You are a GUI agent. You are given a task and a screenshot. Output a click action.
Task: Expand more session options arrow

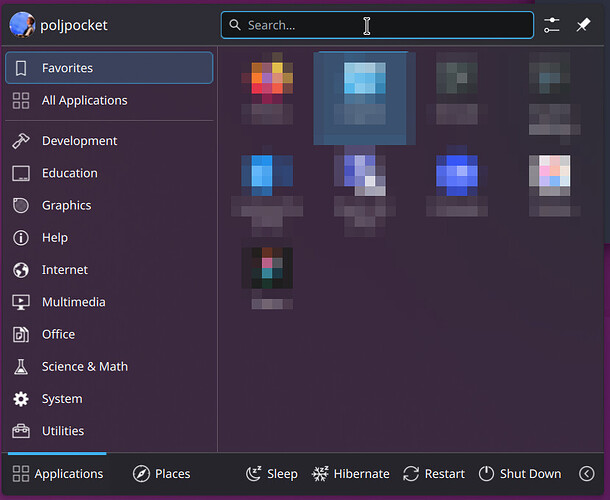pos(587,474)
